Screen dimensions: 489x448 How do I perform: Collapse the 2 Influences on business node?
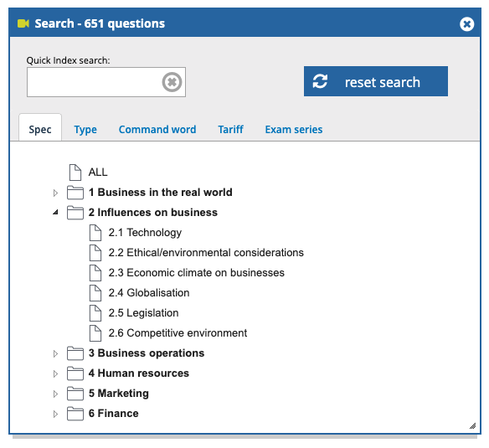(55, 213)
